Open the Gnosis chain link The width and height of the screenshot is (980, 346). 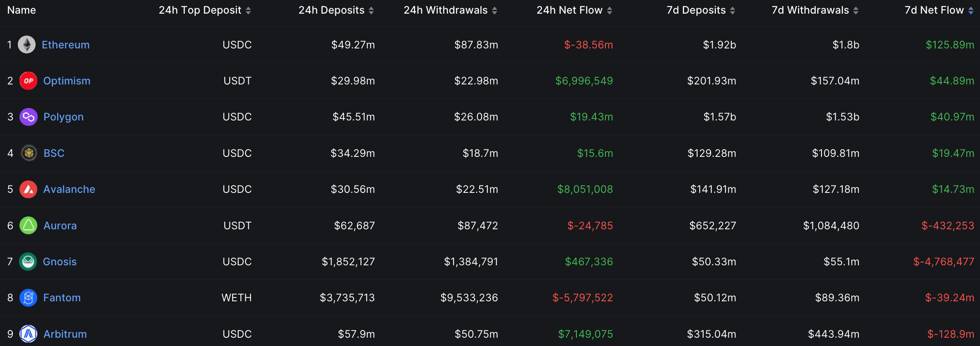click(60, 262)
